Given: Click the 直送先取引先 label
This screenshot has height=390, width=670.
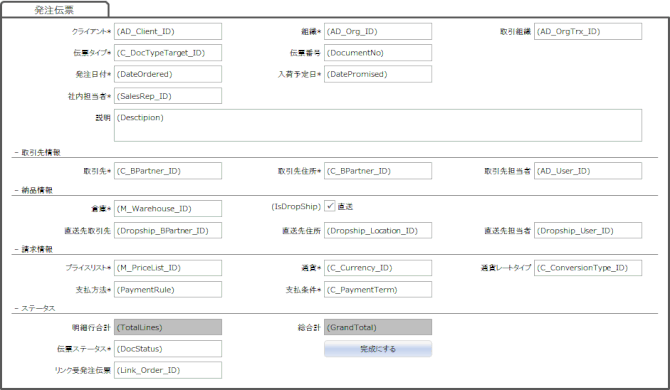Looking at the screenshot, I should click(88, 231).
